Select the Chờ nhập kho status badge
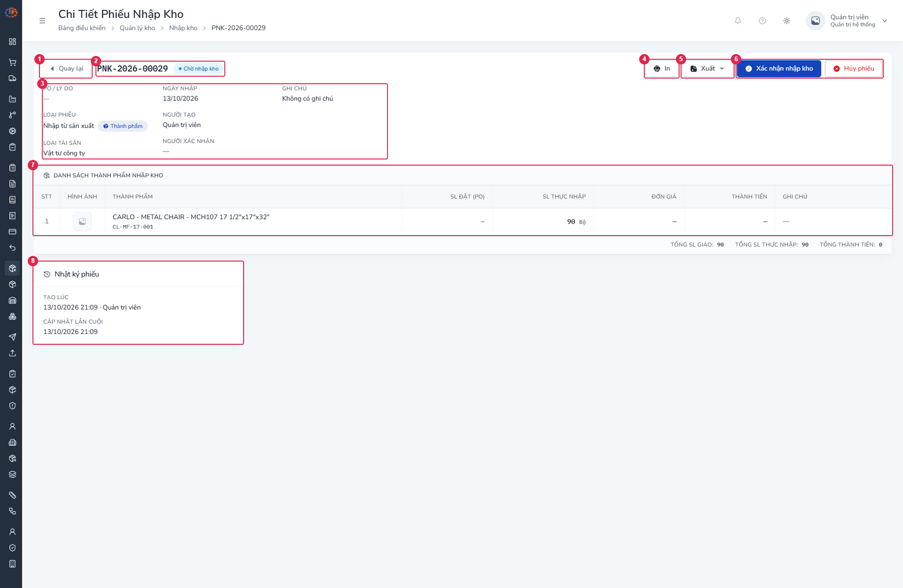Image resolution: width=903 pixels, height=588 pixels. click(198, 69)
